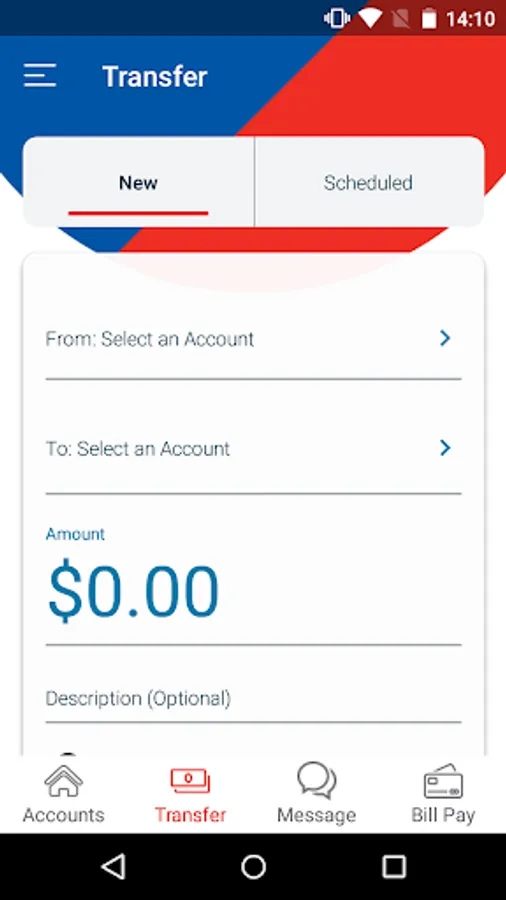This screenshot has height=900, width=506.
Task: Tap the Android recent apps square
Action: pos(394,866)
